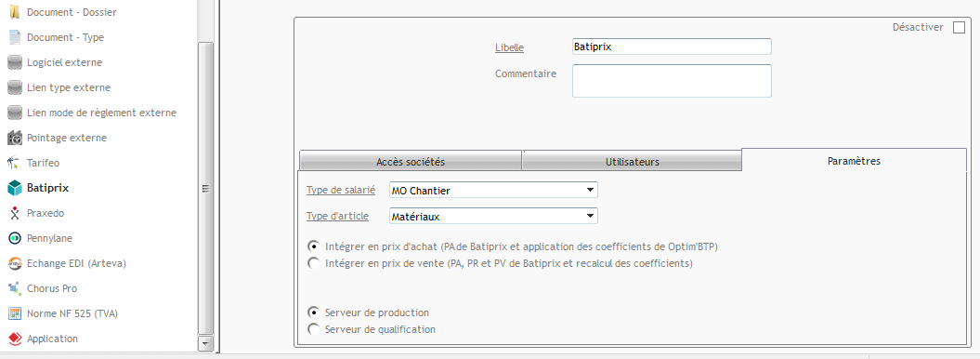Image resolution: width=980 pixels, height=359 pixels.
Task: Tick the Désactiver checkbox
Action: (959, 28)
